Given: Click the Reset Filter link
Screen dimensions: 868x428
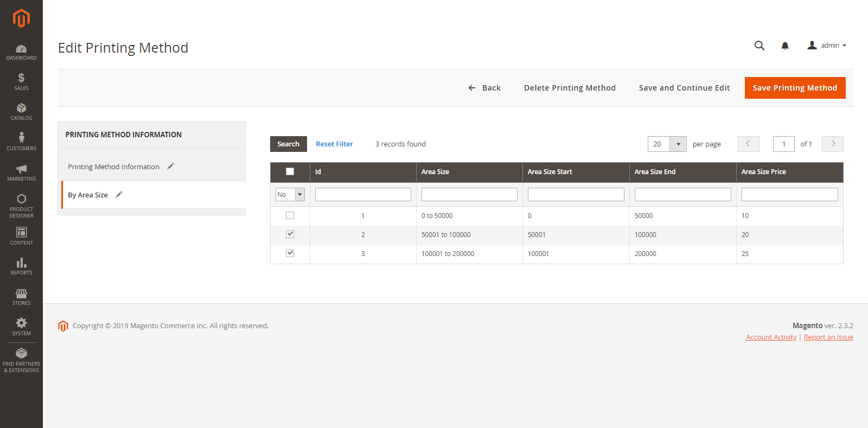Looking at the screenshot, I should pyautogui.click(x=334, y=144).
